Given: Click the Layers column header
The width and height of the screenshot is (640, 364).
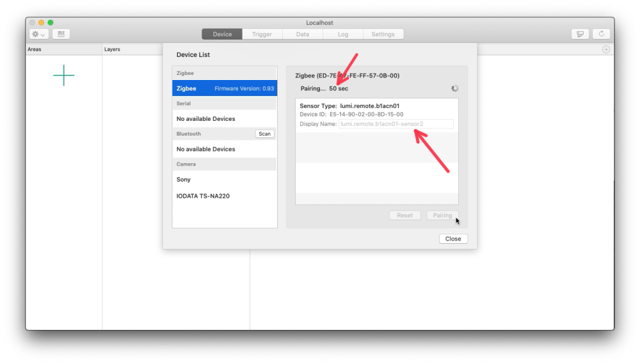Looking at the screenshot, I should pyautogui.click(x=112, y=49).
